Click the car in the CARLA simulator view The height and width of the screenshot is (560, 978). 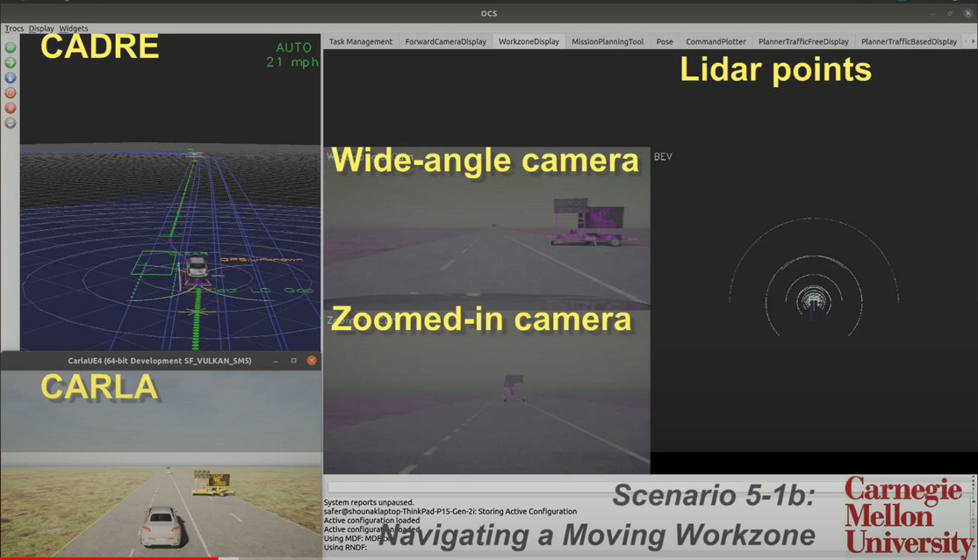point(161,527)
